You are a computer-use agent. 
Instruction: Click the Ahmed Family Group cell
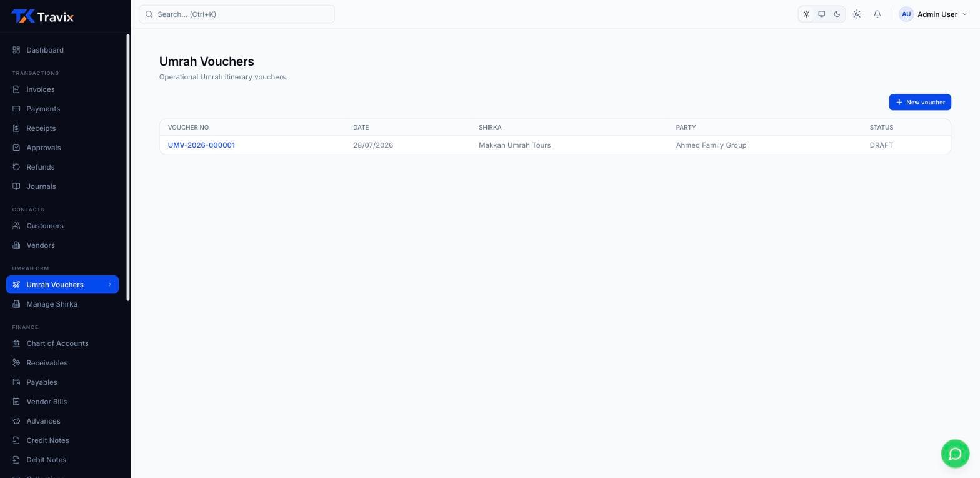click(711, 145)
